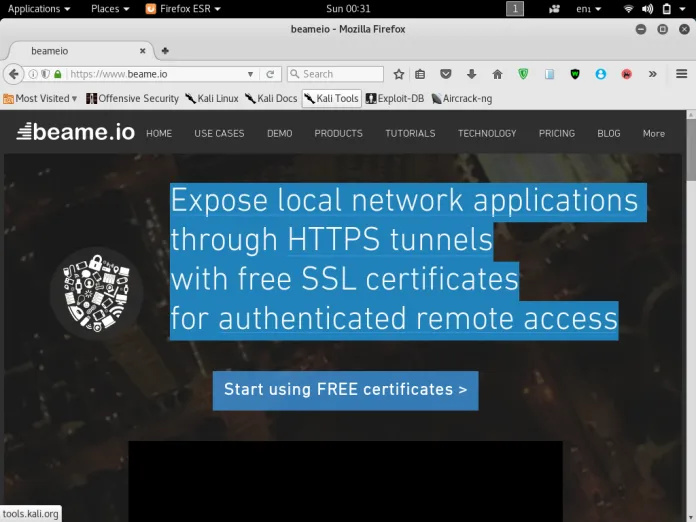Click Start using FREE certificates button
The image size is (696, 522).
345,390
